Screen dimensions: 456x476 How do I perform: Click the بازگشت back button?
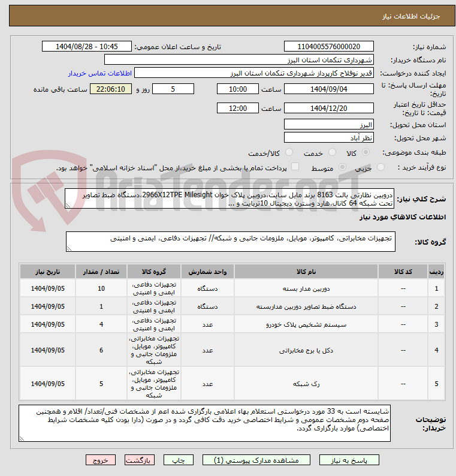click(140, 460)
